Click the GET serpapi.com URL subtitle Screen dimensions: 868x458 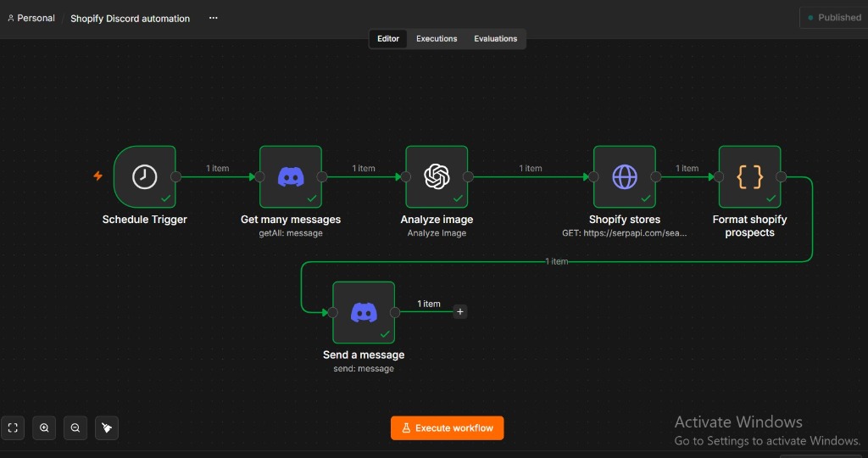coord(625,233)
